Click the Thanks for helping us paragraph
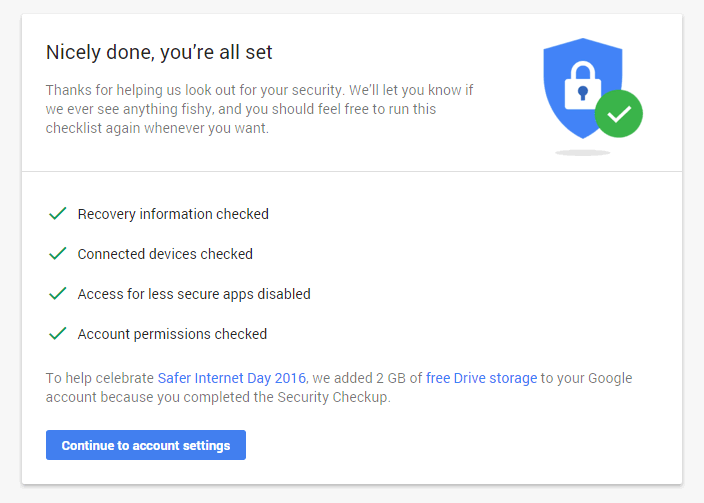The height and width of the screenshot is (503, 704). (259, 109)
